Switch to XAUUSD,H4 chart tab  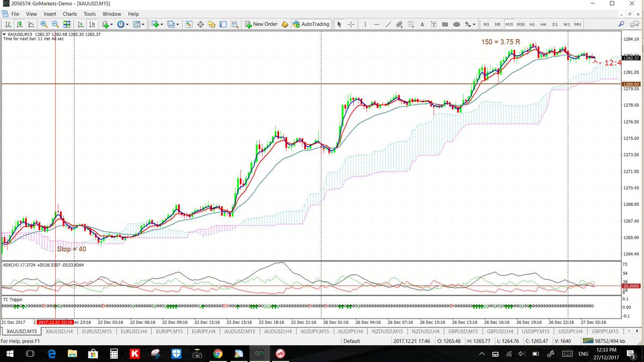coord(60,331)
